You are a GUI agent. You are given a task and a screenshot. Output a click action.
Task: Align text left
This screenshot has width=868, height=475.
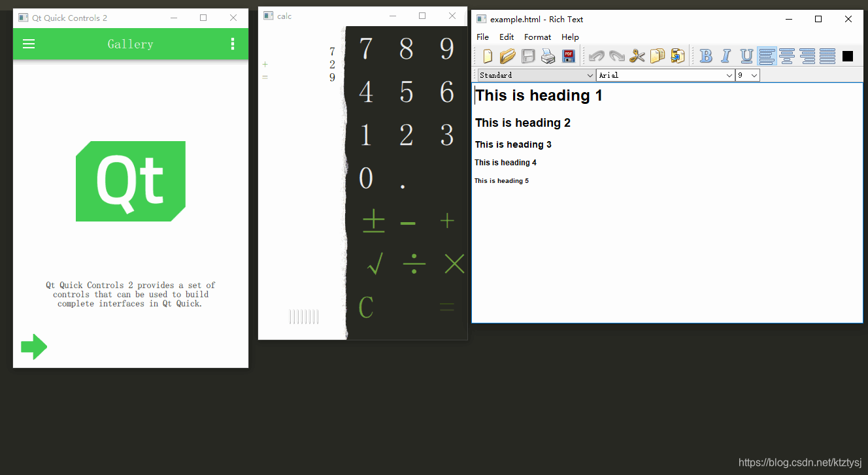coord(767,56)
